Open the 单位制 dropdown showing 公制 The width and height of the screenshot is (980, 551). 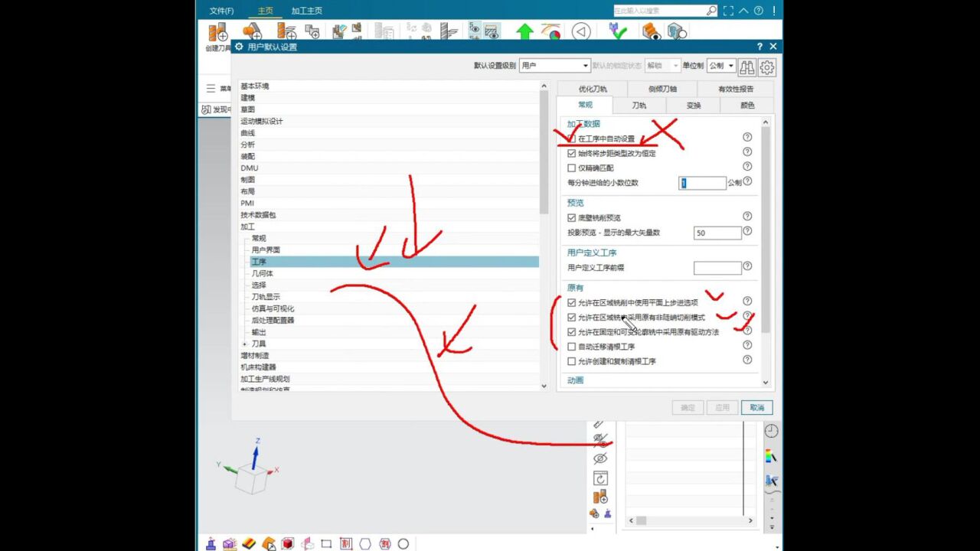tap(721, 66)
